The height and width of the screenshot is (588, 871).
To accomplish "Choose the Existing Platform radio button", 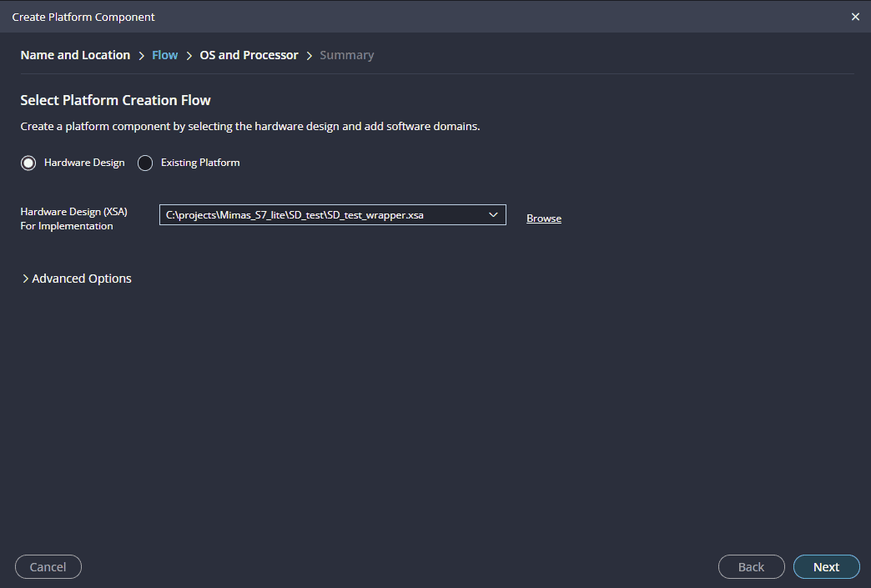I will (x=145, y=163).
